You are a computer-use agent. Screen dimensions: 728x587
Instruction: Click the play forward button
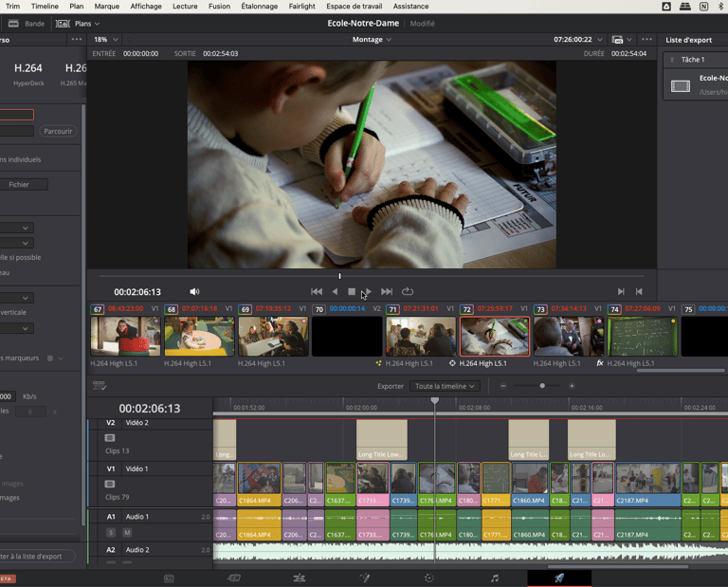(368, 292)
